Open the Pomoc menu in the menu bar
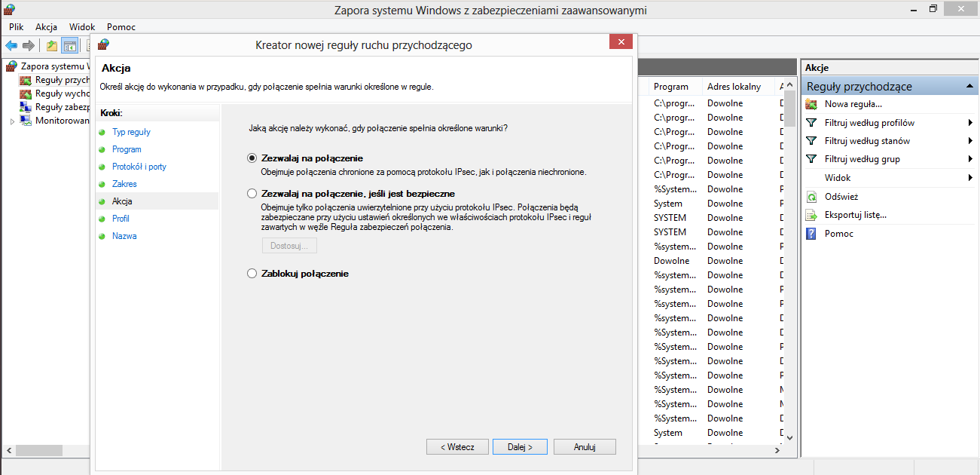Screen dimensions: 980x475 (x=121, y=27)
